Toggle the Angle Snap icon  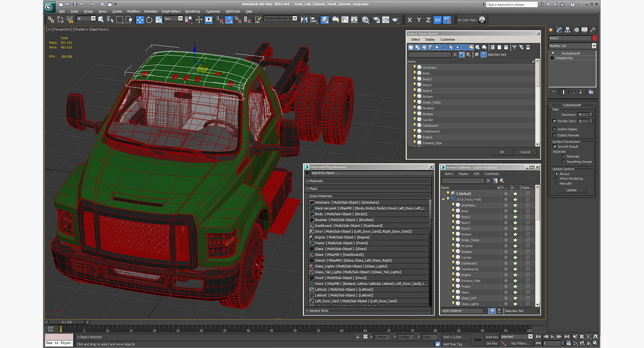(229, 20)
